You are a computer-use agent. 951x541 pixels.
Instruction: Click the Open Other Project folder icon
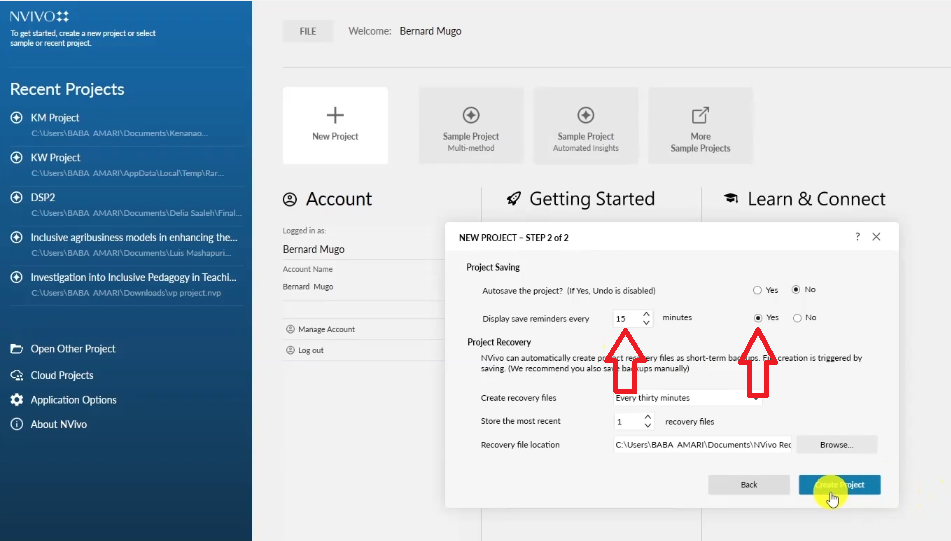[16, 349]
